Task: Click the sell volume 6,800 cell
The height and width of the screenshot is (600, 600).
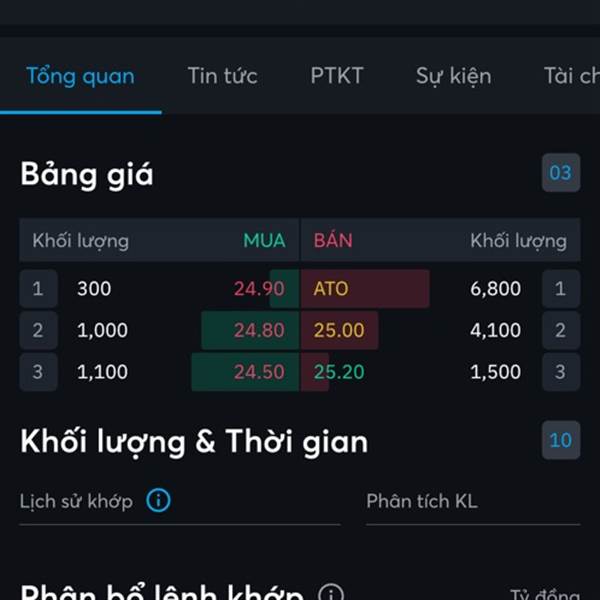Action: (495, 289)
